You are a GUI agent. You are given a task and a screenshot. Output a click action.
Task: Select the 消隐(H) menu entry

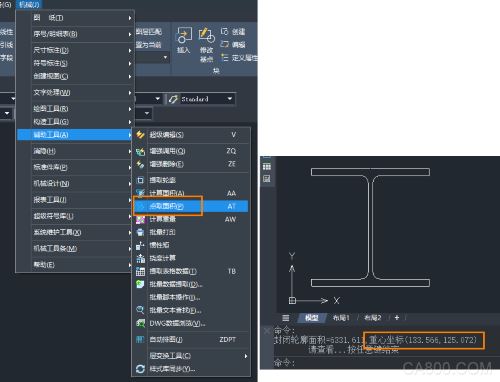[x=74, y=151]
